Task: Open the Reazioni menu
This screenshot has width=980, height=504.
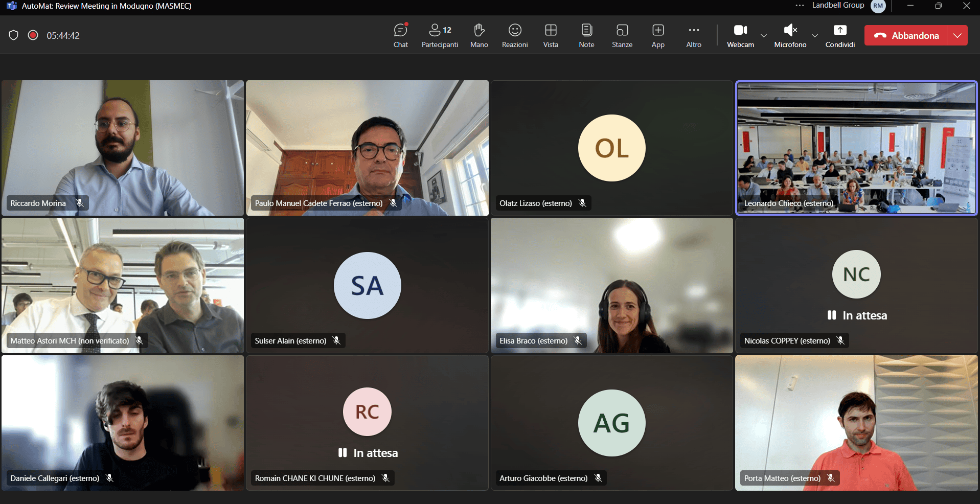Action: [x=515, y=35]
